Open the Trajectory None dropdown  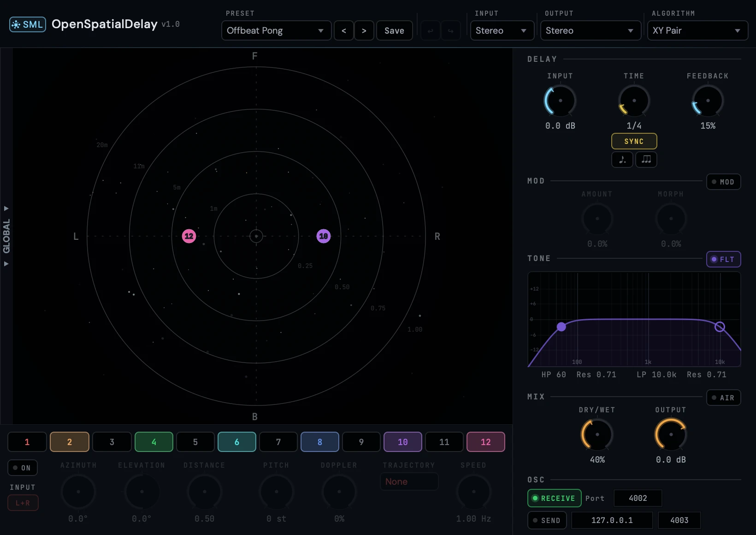(x=409, y=481)
